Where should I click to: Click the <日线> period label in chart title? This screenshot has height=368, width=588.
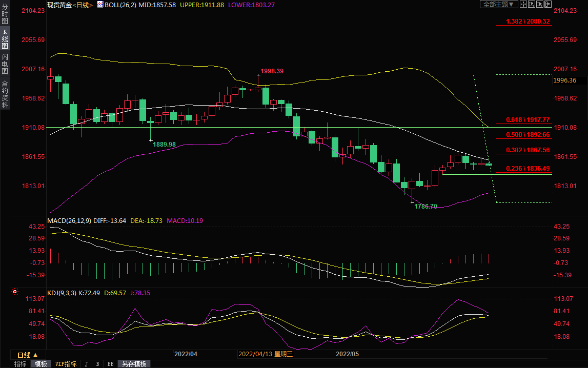[82, 5]
